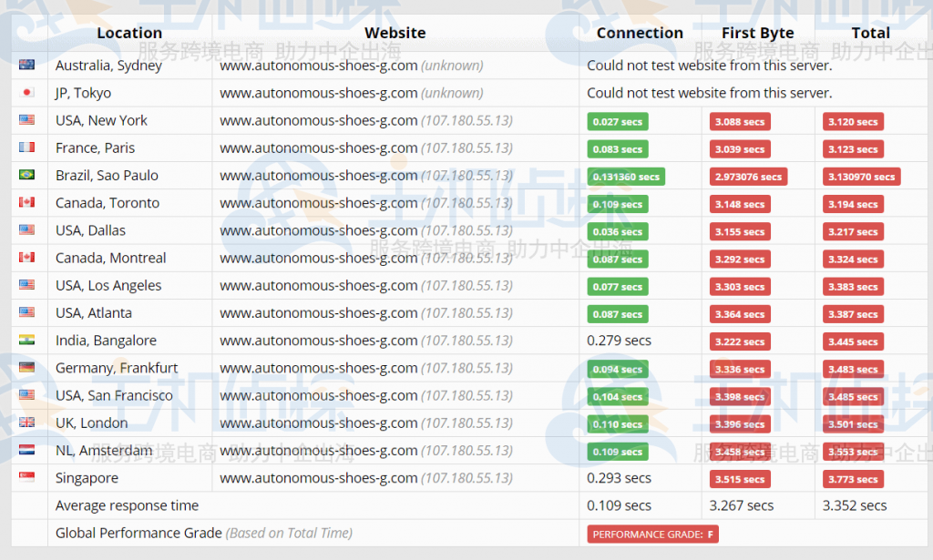Click the USA flag beside Dallas
Image resolution: width=933 pixels, height=560 pixels.
point(26,229)
